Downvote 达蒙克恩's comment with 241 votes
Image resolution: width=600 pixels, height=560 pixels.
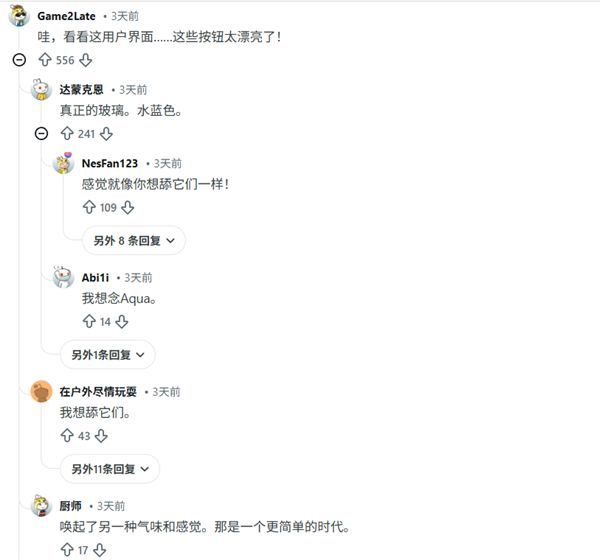pos(106,133)
